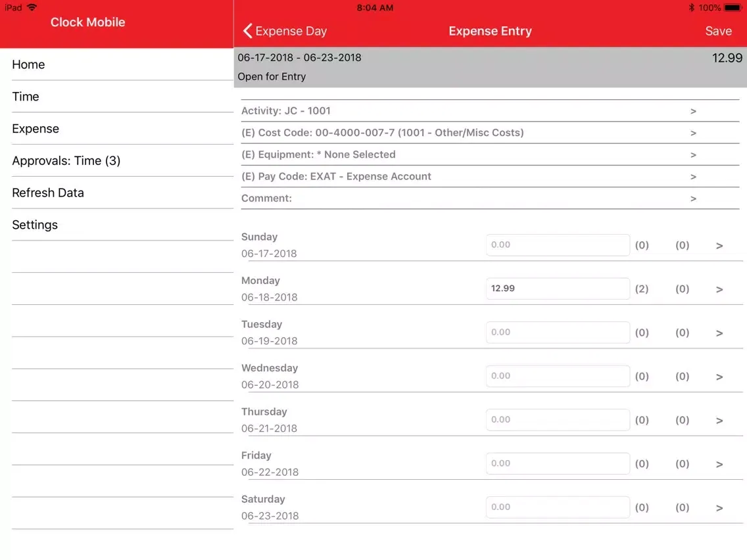Image resolution: width=747 pixels, height=560 pixels.
Task: Expand the Equipment None Selected row
Action: 490,154
